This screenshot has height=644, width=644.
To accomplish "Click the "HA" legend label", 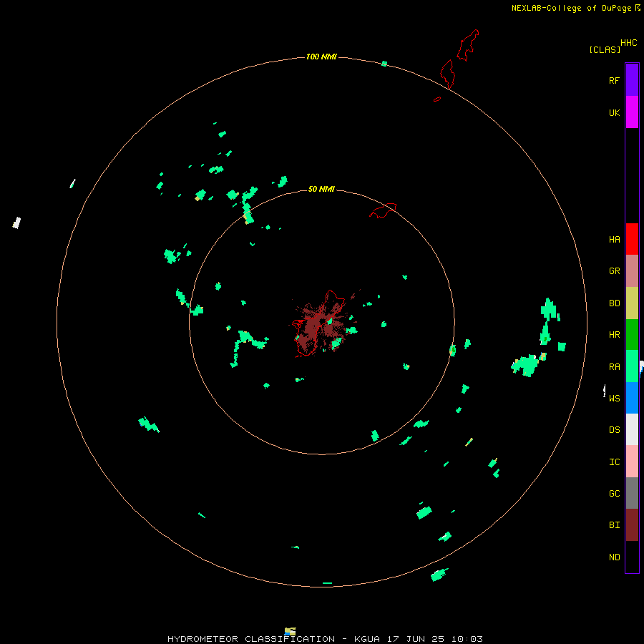I will tap(614, 240).
